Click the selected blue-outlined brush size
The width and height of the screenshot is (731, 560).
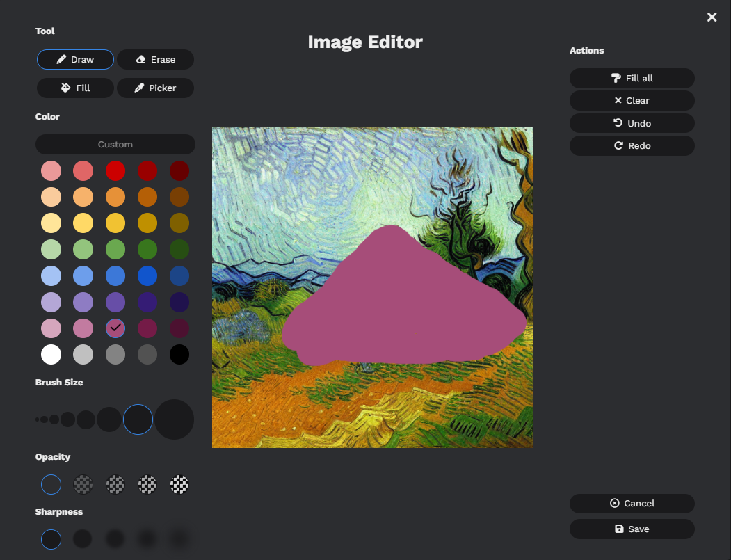(138, 419)
